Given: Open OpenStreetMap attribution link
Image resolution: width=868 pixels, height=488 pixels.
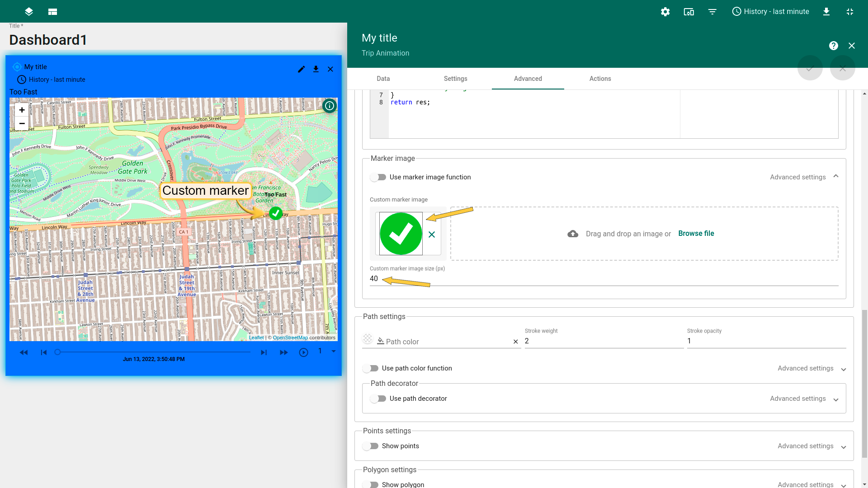Looking at the screenshot, I should click(290, 338).
